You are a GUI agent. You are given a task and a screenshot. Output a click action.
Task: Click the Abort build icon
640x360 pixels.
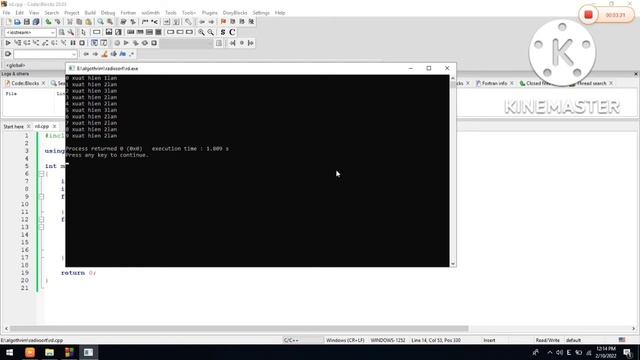[154, 43]
